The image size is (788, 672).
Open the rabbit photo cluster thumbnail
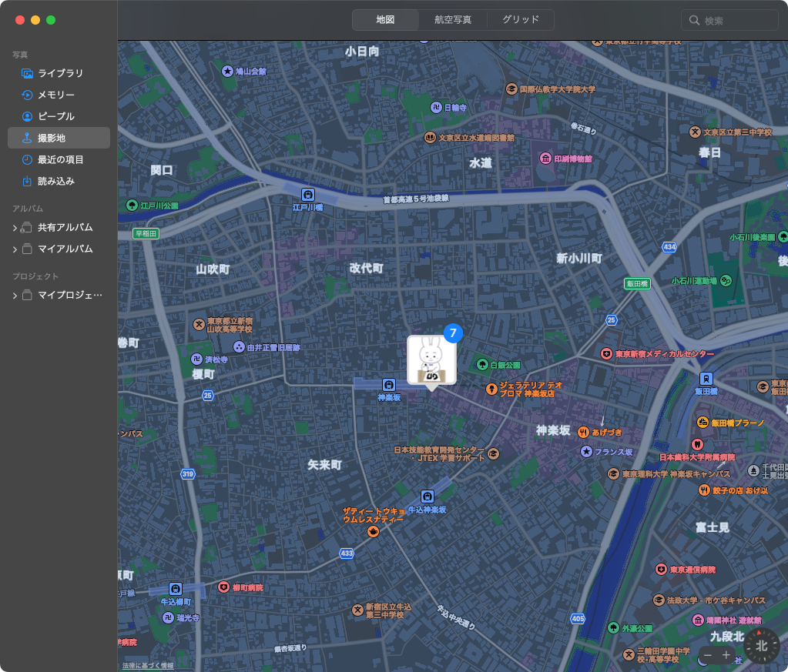pos(431,360)
